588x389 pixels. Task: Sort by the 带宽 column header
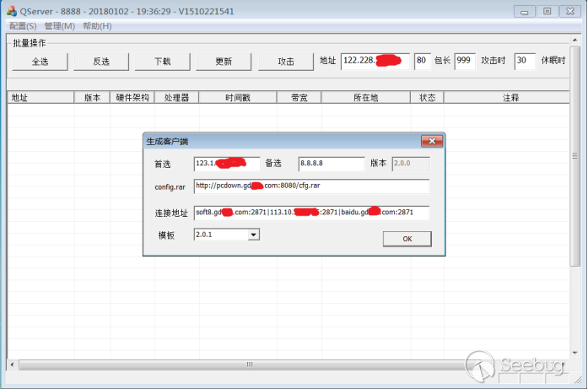click(x=299, y=98)
